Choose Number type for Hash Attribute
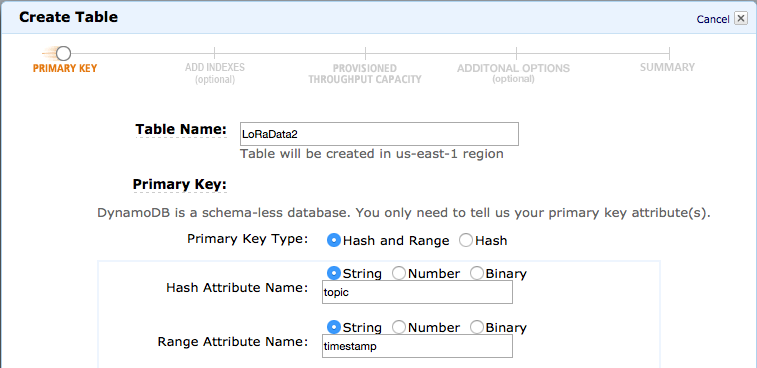757x368 pixels. click(399, 273)
